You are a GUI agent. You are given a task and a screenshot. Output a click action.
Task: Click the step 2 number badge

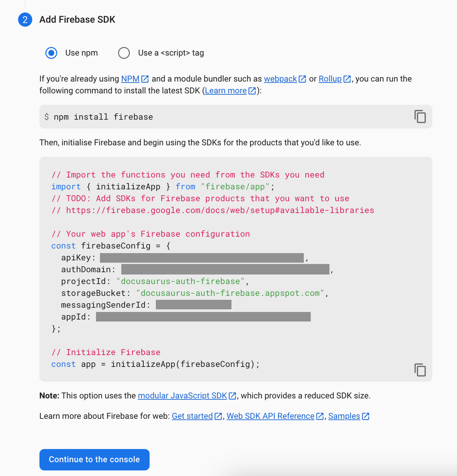tap(25, 20)
